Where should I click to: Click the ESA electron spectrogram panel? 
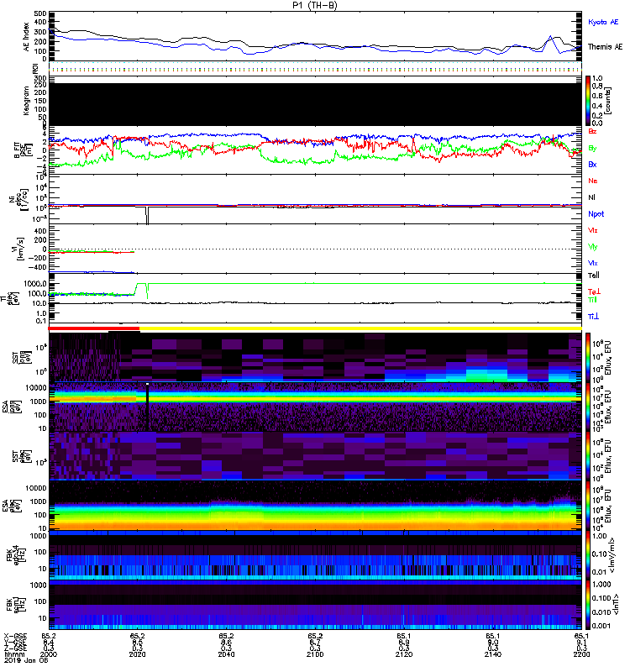[315, 506]
